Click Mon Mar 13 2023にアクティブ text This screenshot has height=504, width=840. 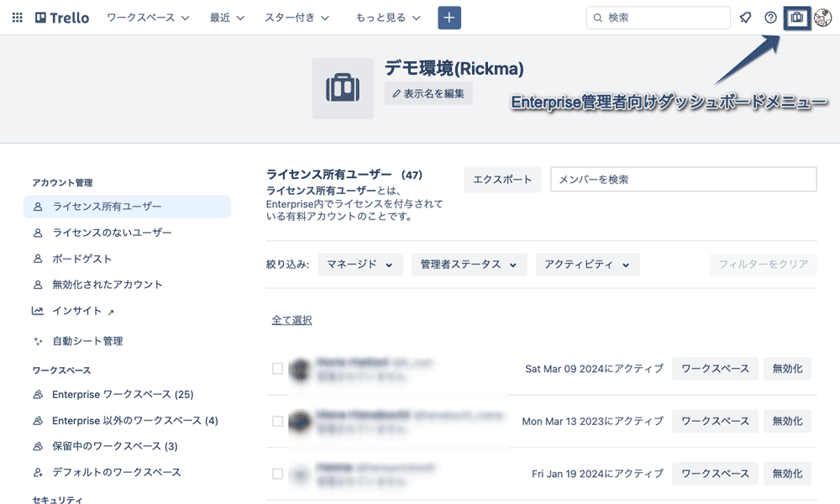[592, 422]
